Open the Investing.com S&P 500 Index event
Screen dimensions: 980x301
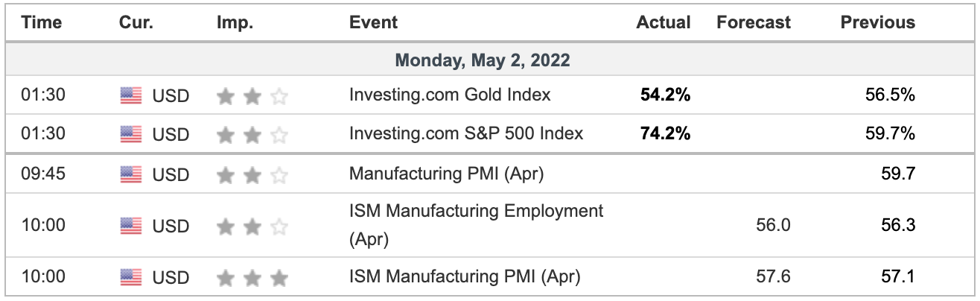[x=466, y=133]
